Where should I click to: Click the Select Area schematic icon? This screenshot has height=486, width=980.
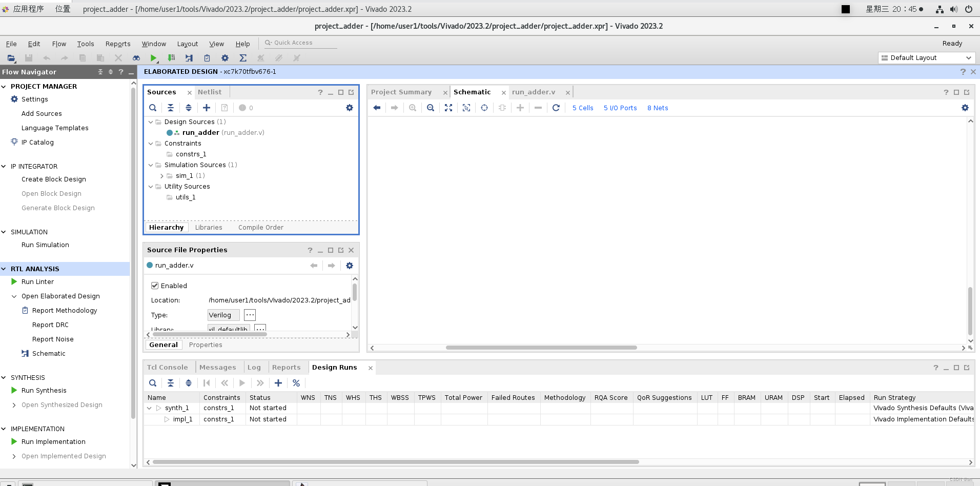(466, 108)
